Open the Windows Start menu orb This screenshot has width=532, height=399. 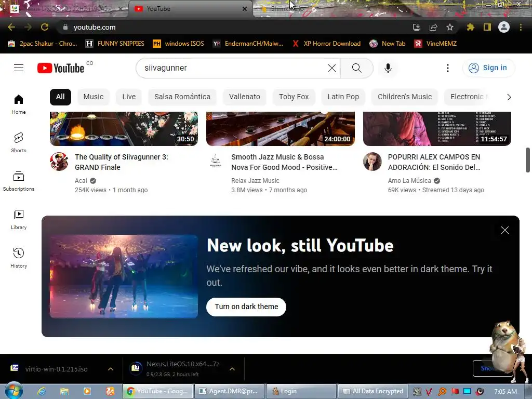click(14, 391)
